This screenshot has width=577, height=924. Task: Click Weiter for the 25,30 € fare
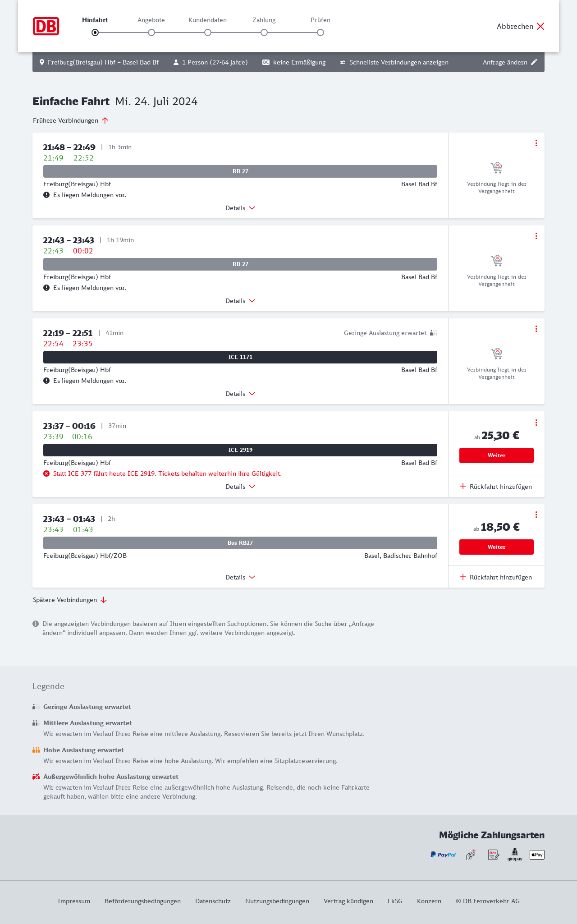(x=496, y=455)
